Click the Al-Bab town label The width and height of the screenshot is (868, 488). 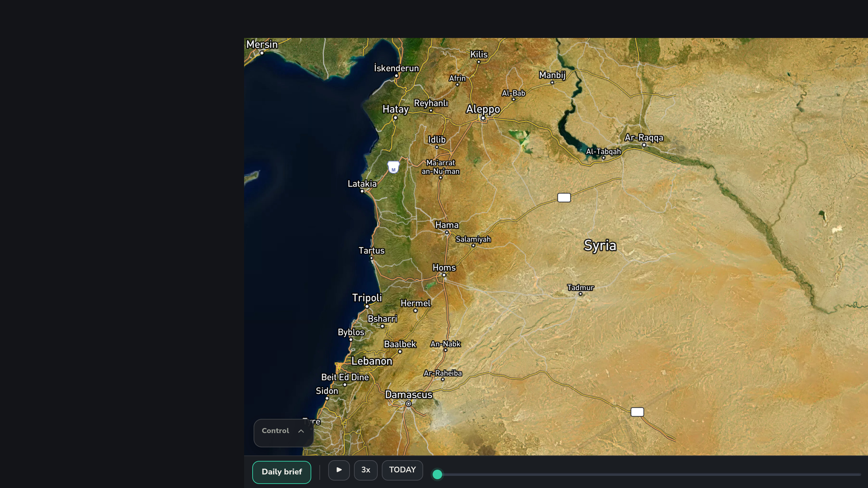pos(513,93)
